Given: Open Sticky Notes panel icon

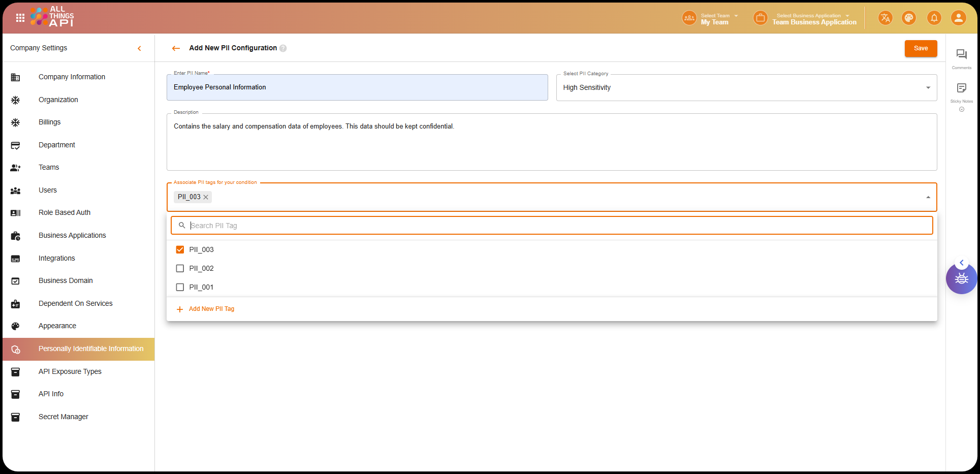Looking at the screenshot, I should (961, 88).
